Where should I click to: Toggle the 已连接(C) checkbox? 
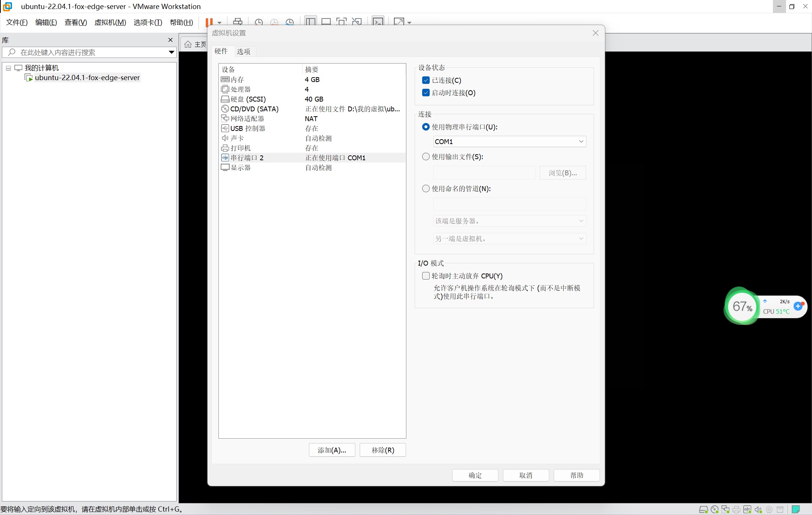coord(426,80)
